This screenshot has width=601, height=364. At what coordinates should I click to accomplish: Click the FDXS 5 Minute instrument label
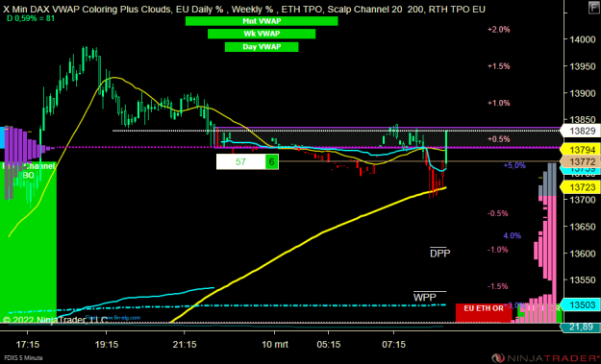point(24,358)
